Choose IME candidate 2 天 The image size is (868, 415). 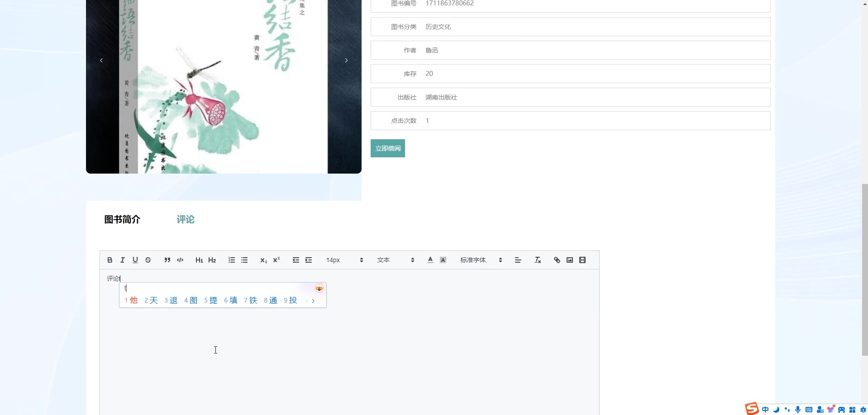(x=151, y=300)
